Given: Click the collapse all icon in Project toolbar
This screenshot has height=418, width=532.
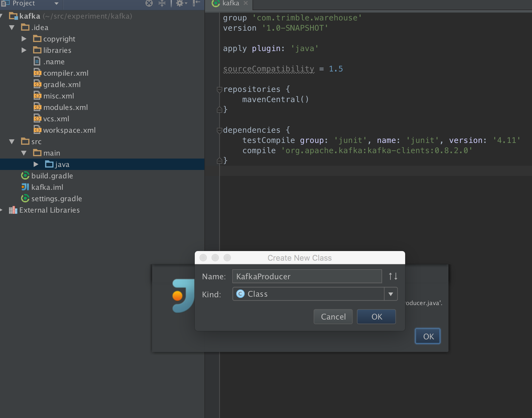Looking at the screenshot, I should pyautogui.click(x=162, y=3).
